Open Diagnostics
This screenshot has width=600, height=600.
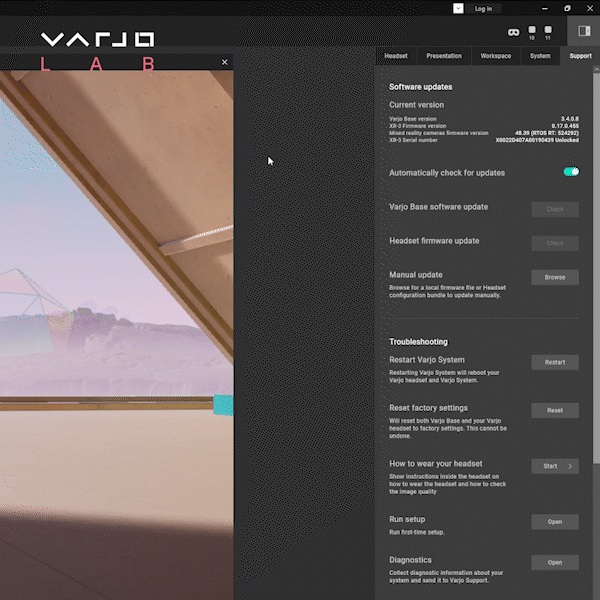point(555,562)
